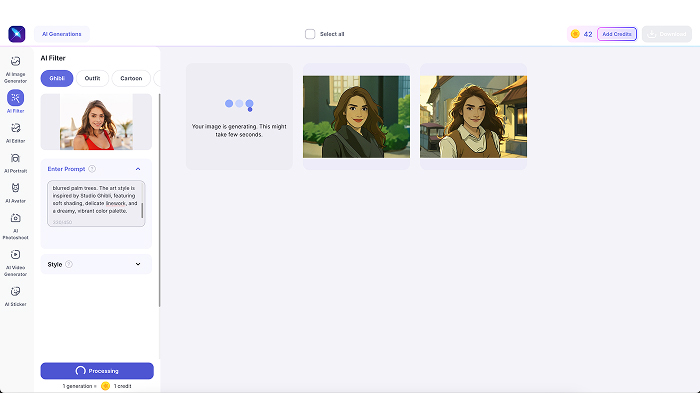The image size is (700, 393).
Task: Select the AI Filter sidebar tool
Action: (16, 101)
